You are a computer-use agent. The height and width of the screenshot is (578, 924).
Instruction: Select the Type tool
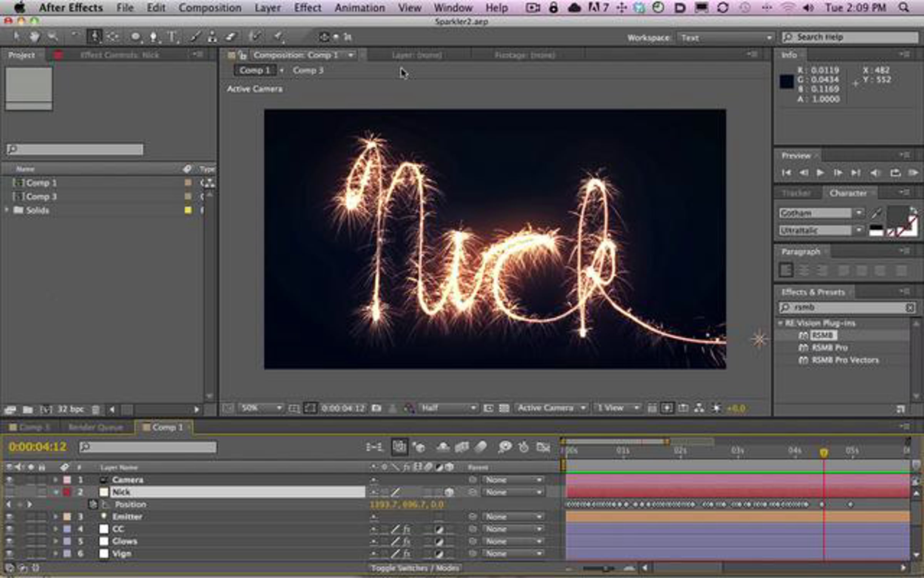pyautogui.click(x=172, y=37)
